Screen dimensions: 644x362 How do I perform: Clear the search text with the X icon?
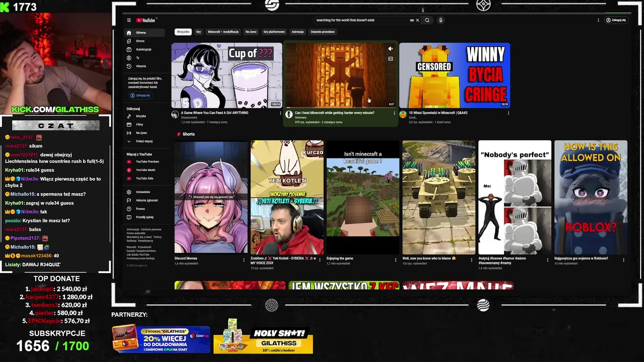click(417, 20)
